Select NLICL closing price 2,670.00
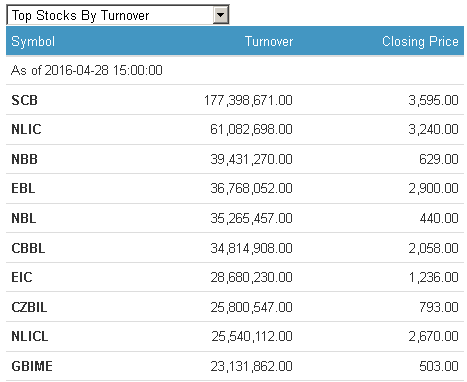The image size is (467, 382). [x=434, y=336]
